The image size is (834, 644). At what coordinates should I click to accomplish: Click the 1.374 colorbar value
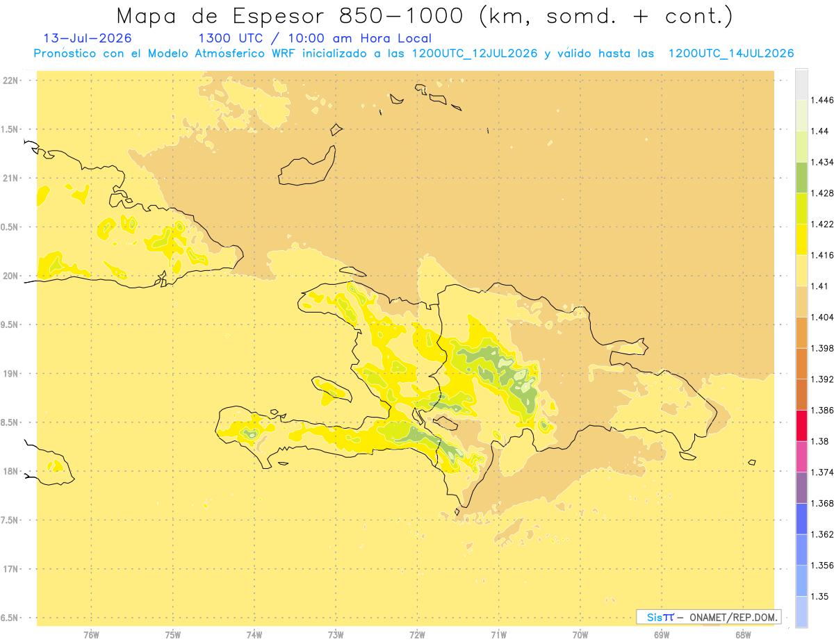(824, 472)
